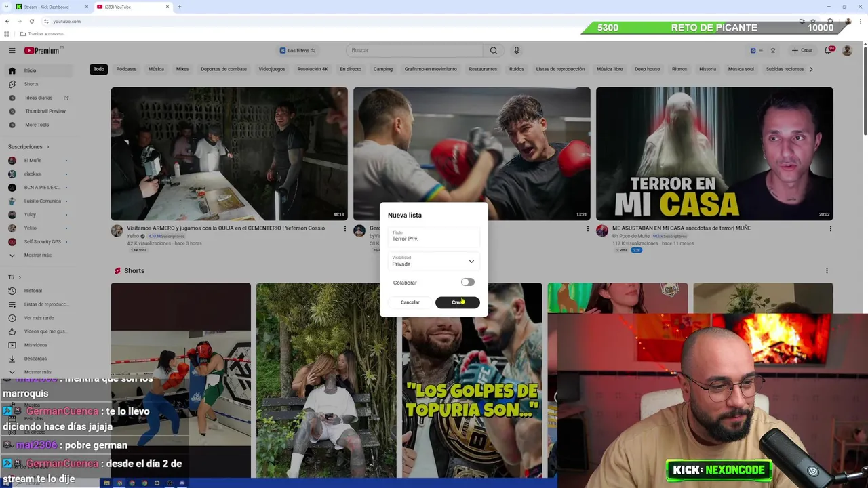Open Historial in the sidebar

[x=33, y=291]
